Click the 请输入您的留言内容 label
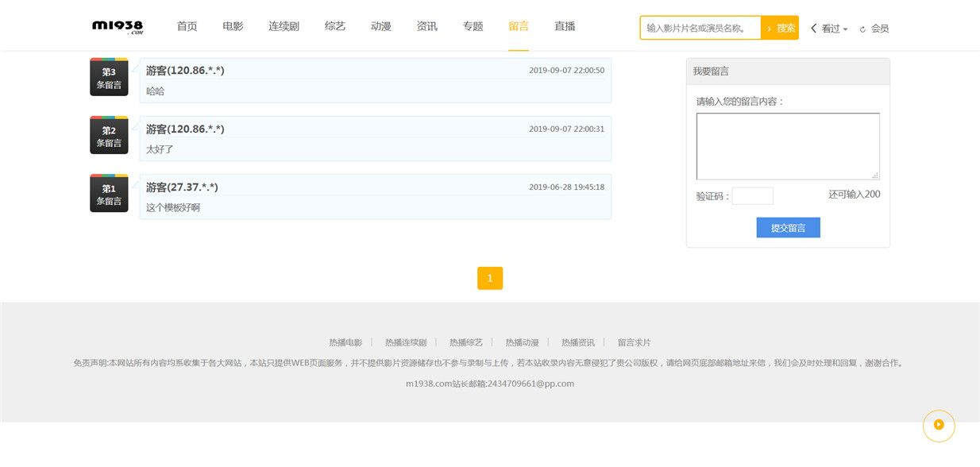Screen dimensions: 980x467 click(740, 102)
